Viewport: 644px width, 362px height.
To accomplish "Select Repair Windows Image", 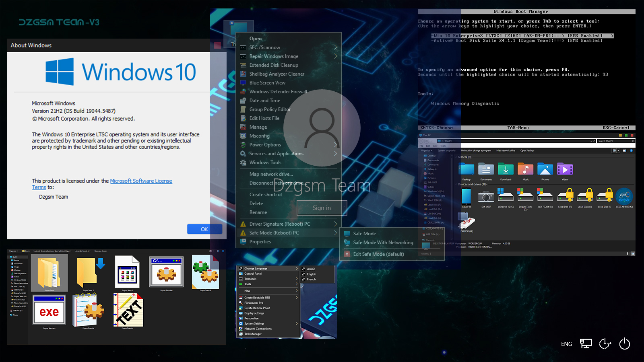I will (274, 56).
